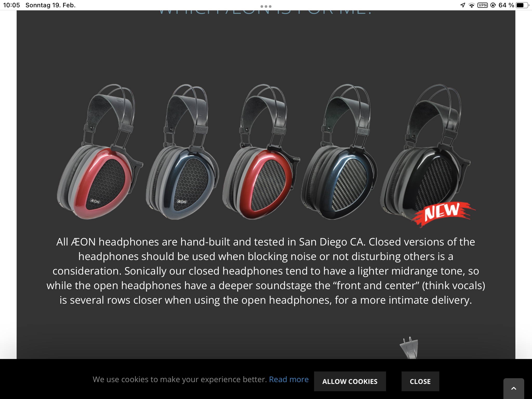The width and height of the screenshot is (532, 399).
Task: Open the Read more cookie link
Action: 289,379
